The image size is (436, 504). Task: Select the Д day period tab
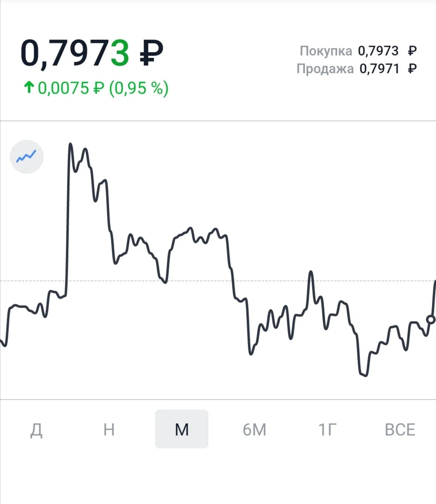36,430
